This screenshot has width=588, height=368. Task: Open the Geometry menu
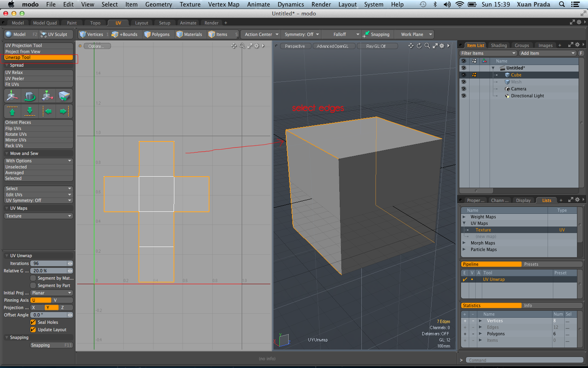click(x=158, y=4)
